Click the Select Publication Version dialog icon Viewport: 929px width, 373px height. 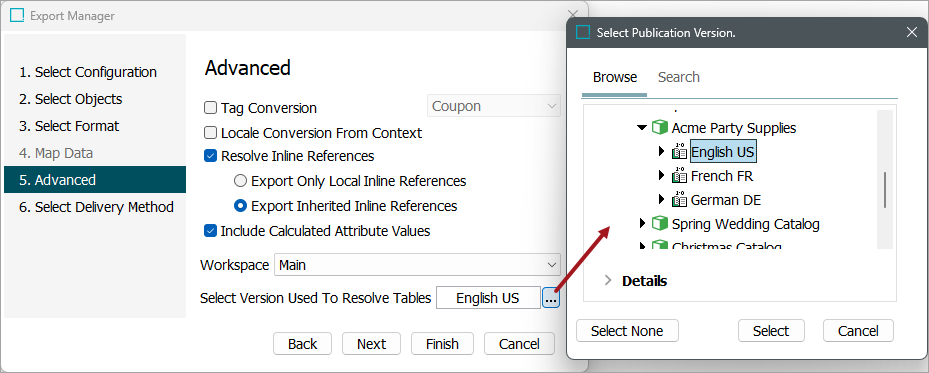[x=584, y=33]
